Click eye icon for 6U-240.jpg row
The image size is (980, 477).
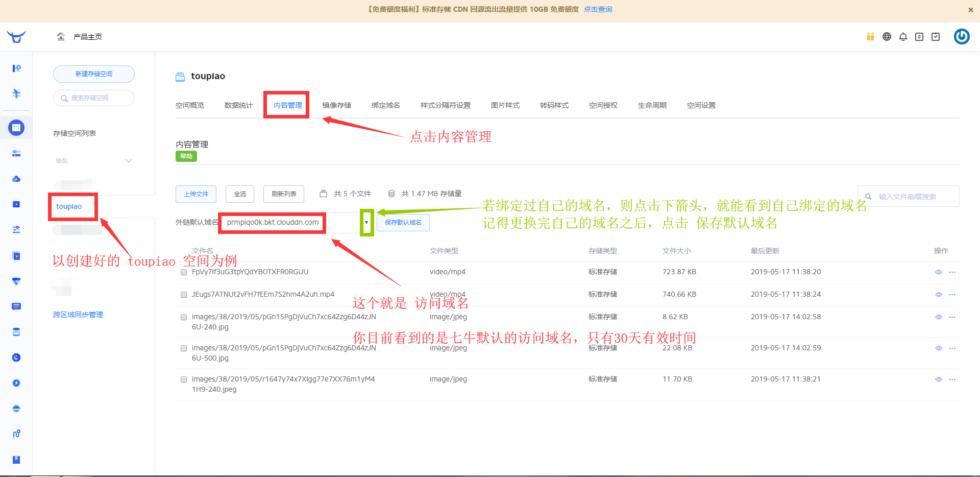pos(938,317)
